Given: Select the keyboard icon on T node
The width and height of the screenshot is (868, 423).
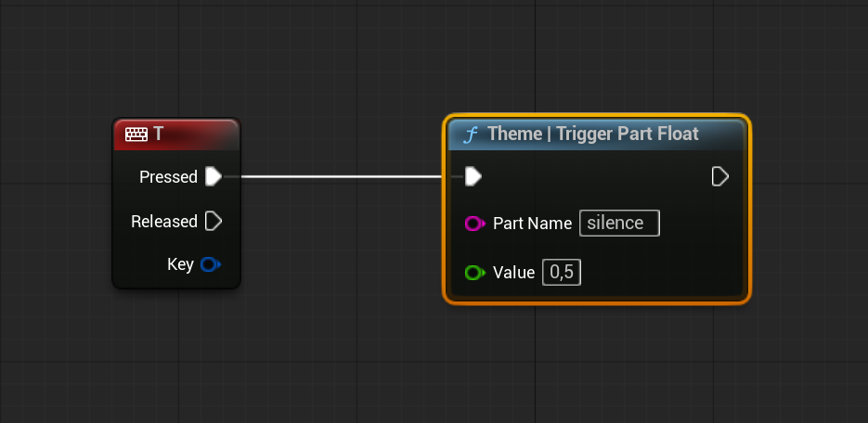Looking at the screenshot, I should tap(136, 134).
